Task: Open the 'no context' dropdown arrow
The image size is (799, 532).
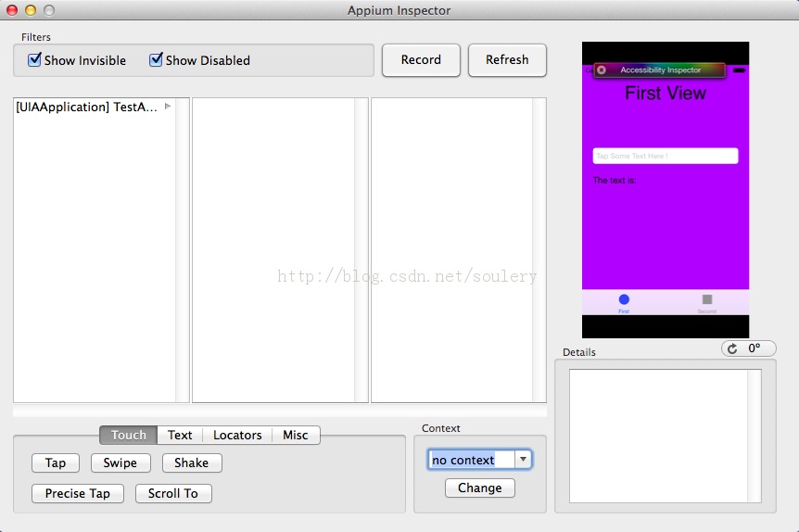Action: coord(523,460)
